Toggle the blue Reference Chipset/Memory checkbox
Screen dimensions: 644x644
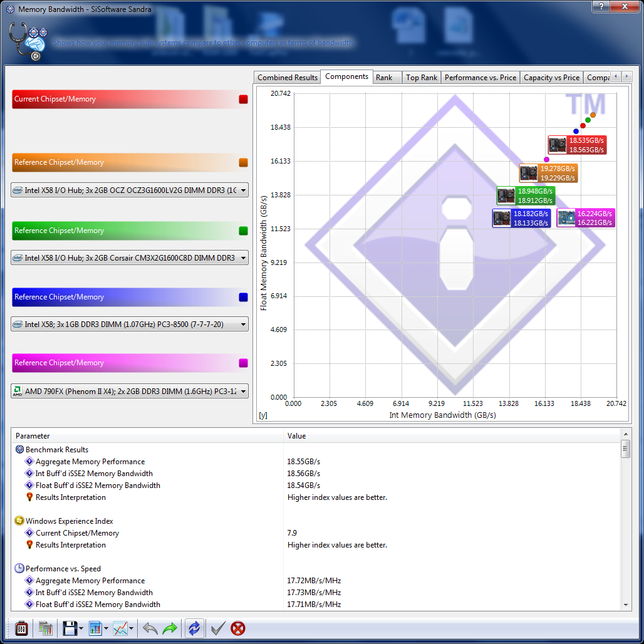click(243, 297)
